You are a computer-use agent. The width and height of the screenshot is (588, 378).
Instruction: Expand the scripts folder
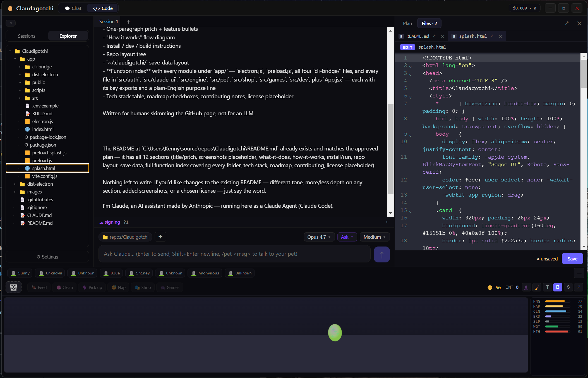point(20,90)
